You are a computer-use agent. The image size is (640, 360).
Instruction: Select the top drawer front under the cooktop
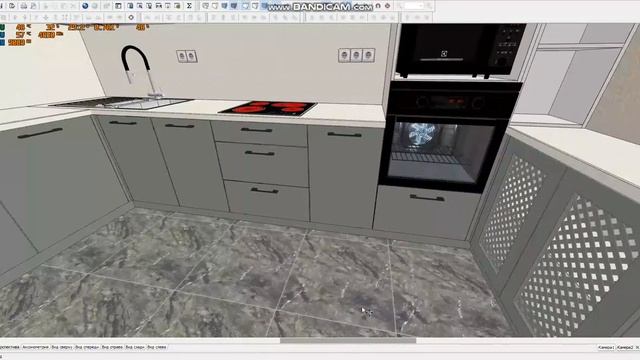259,133
